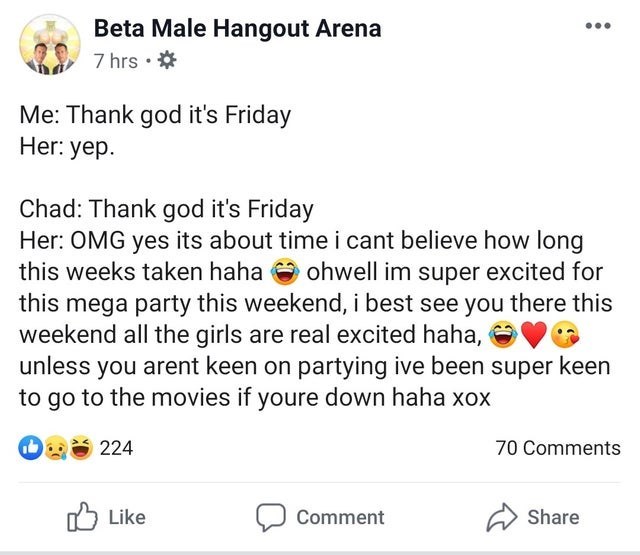
Task: Open the Beta Male Hangout Arena page name
Action: click(237, 28)
